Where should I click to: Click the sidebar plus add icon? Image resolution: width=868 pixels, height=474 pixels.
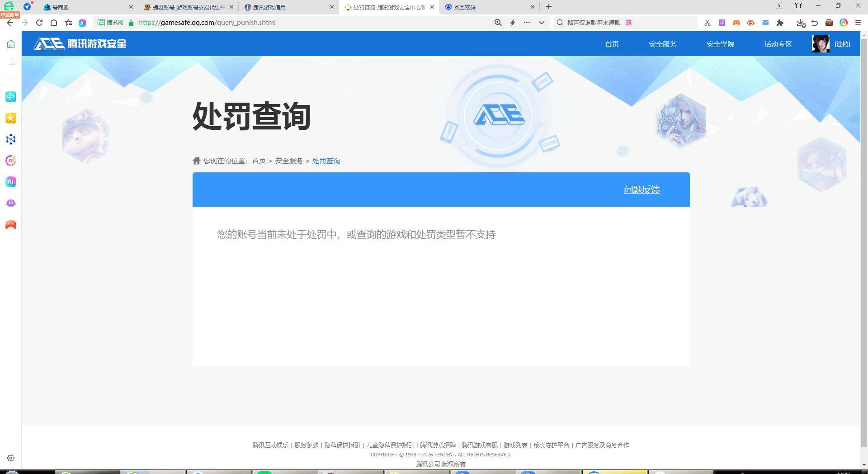coord(11,65)
